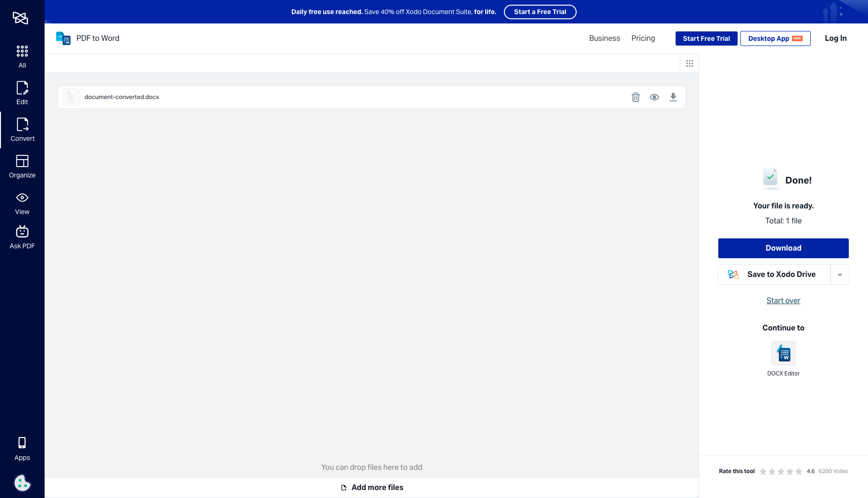Rate the tool with the first star
This screenshot has width=868, height=498.
pyautogui.click(x=763, y=472)
